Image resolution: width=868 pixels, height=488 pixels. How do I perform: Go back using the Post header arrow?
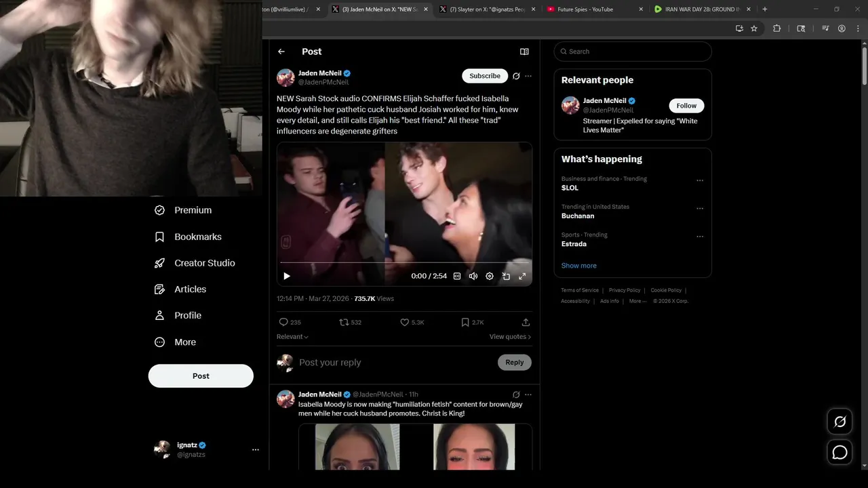(281, 52)
